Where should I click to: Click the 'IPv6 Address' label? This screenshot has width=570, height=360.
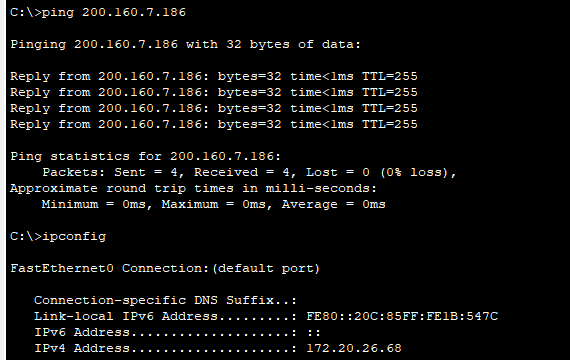point(82,332)
